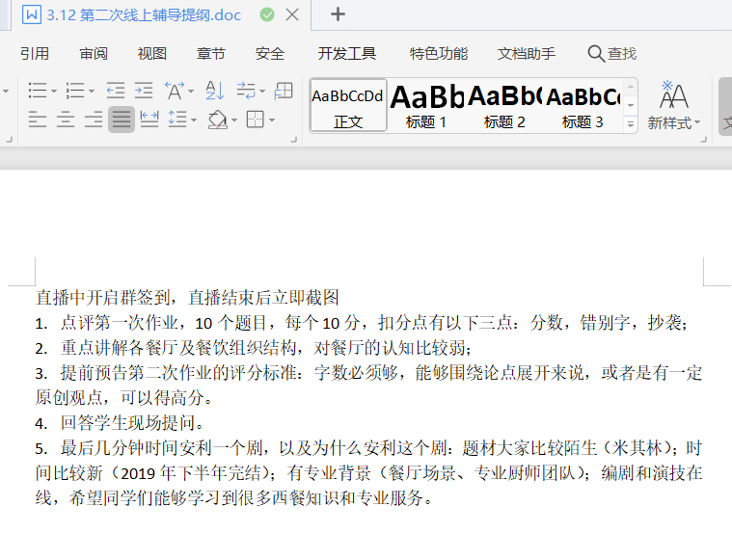Click the green sync status check icon
732x560 pixels.
tap(267, 14)
